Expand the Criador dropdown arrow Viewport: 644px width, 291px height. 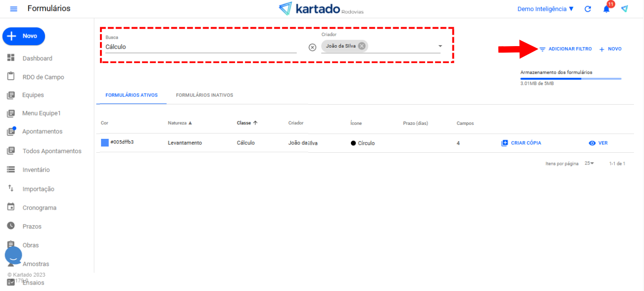point(440,47)
